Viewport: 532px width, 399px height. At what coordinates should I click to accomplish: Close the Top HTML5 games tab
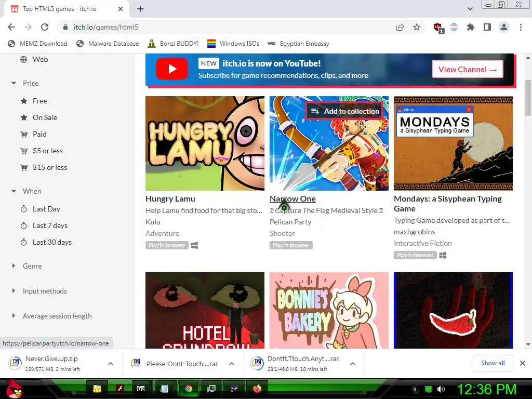click(121, 9)
